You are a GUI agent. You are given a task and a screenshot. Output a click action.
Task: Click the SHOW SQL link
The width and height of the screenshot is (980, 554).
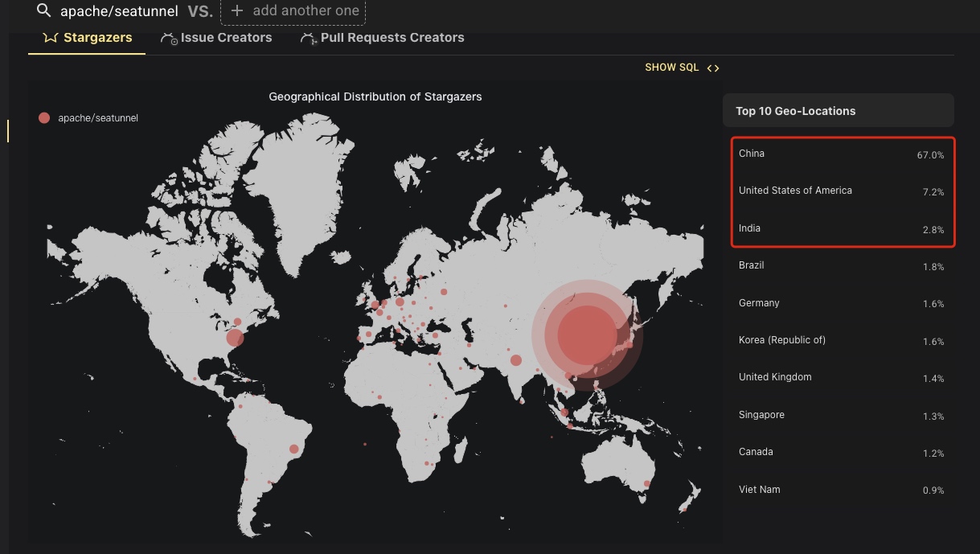(x=672, y=68)
